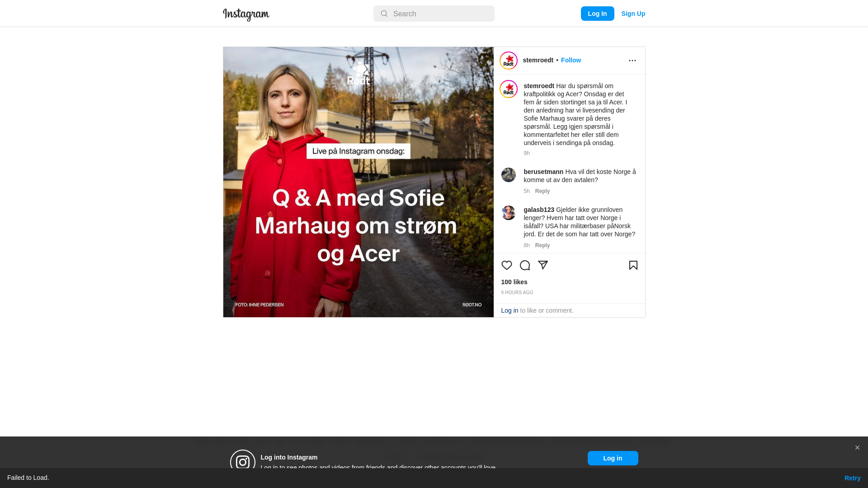Image resolution: width=868 pixels, height=488 pixels.
Task: Click the Search input field
Action: [x=434, y=14]
